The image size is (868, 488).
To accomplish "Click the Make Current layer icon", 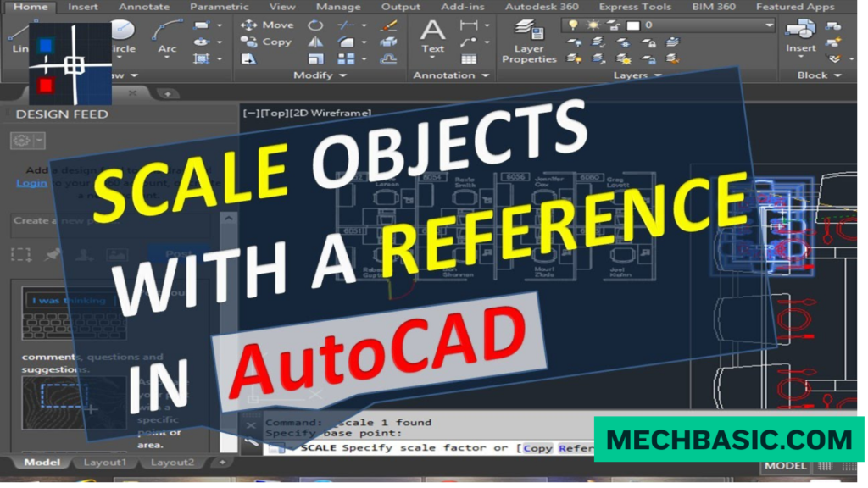I will tap(672, 42).
